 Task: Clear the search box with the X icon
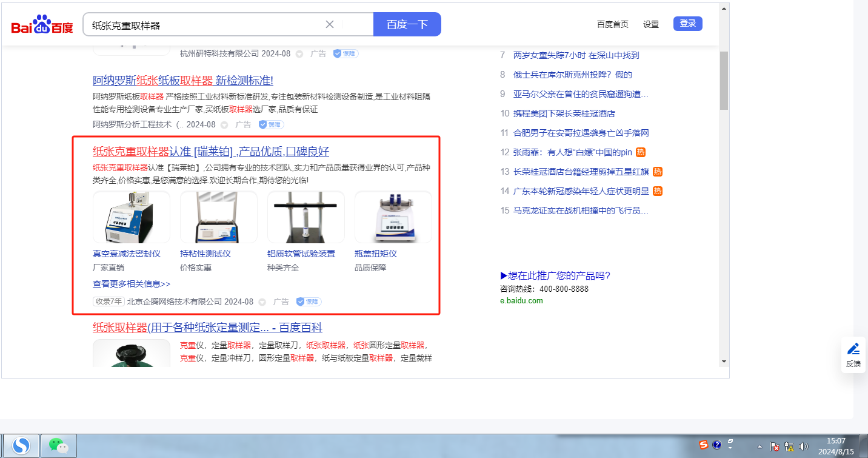click(x=330, y=24)
